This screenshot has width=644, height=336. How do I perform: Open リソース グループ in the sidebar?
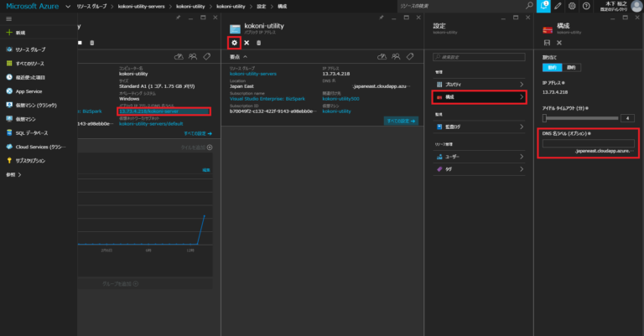pos(26,49)
